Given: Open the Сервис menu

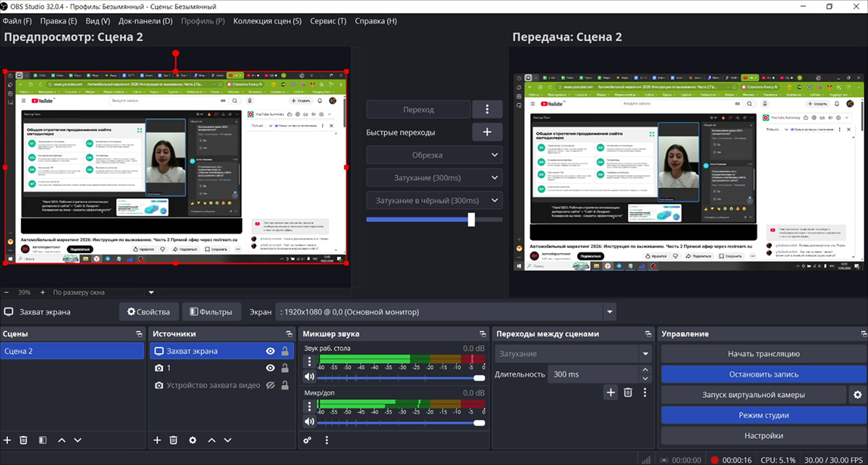Looking at the screenshot, I should 328,21.
